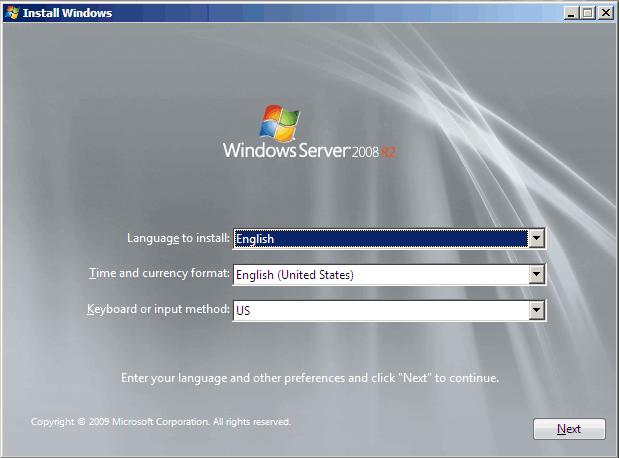Click the Install Windows title text

[x=67, y=13]
